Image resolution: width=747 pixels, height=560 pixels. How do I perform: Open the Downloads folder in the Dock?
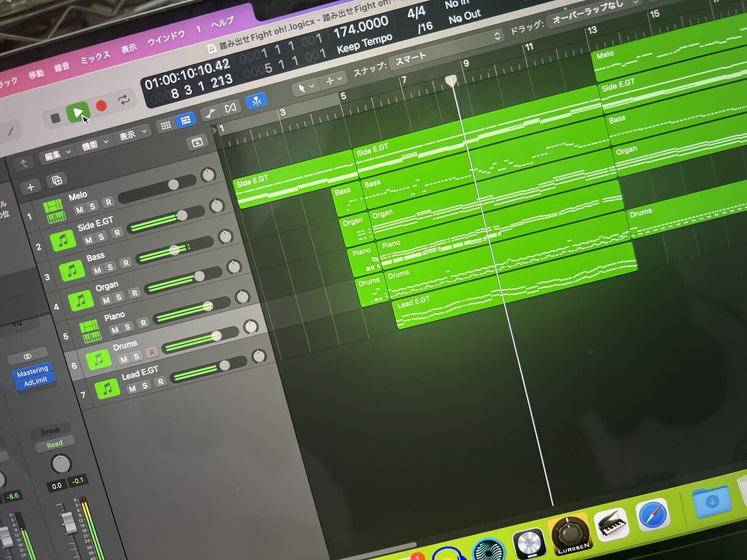click(711, 502)
